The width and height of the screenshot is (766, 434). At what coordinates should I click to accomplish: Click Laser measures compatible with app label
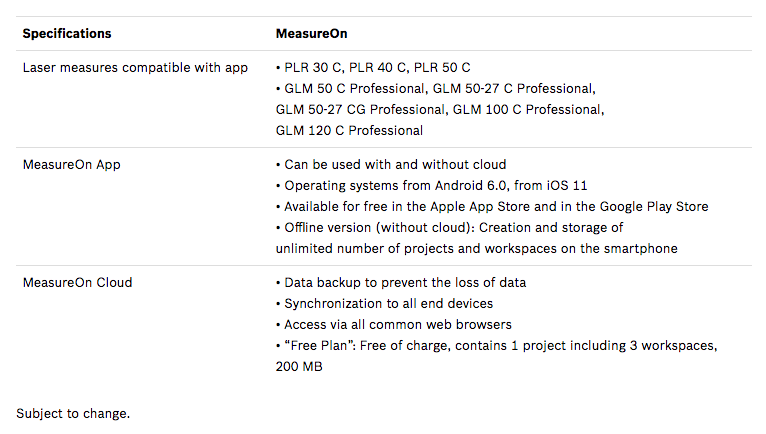point(135,68)
